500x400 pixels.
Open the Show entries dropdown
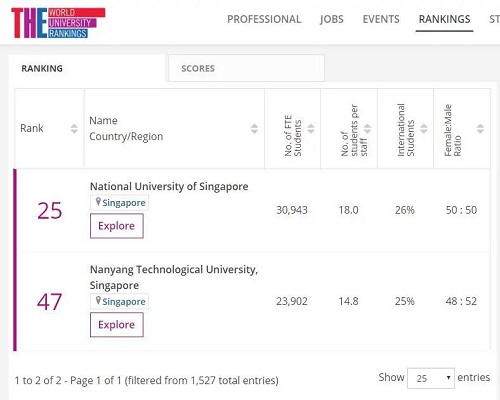[431, 378]
